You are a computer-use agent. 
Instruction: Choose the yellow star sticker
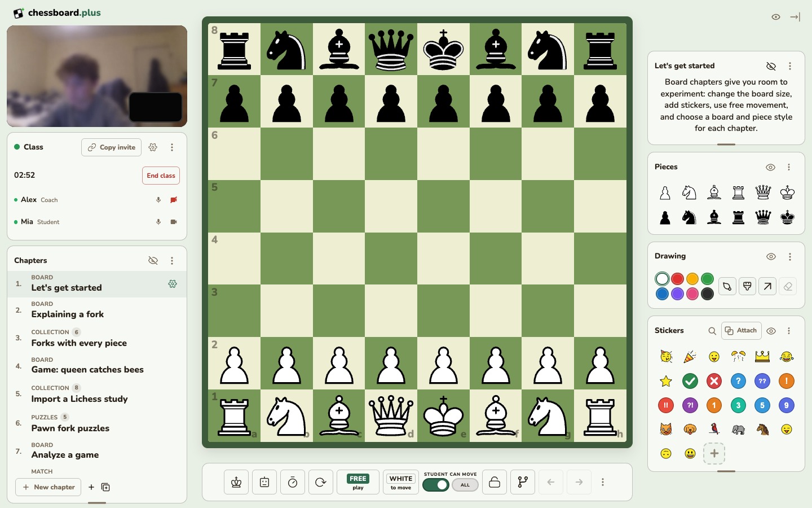666,381
